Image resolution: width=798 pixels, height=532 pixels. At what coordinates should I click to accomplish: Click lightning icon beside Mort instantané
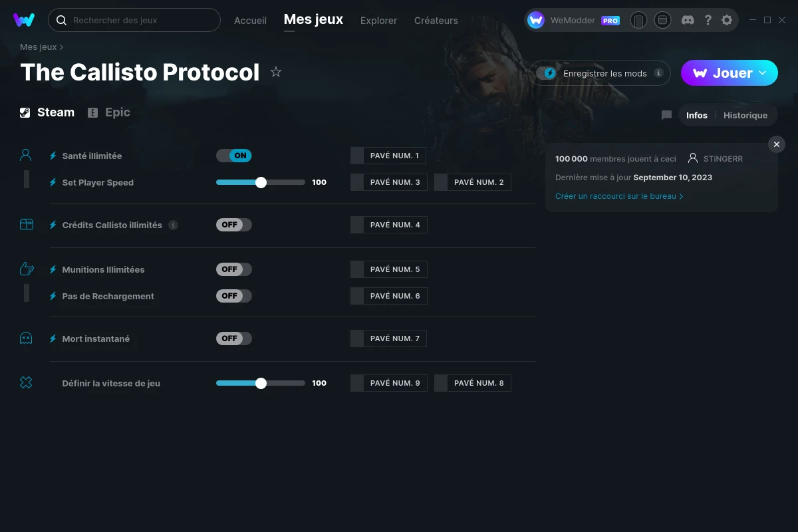(x=53, y=338)
